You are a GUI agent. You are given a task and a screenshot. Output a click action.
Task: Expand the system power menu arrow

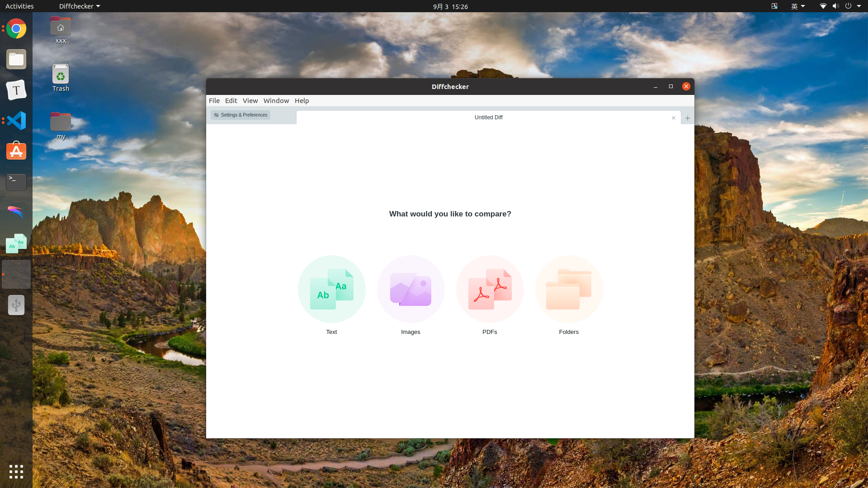[x=859, y=6]
